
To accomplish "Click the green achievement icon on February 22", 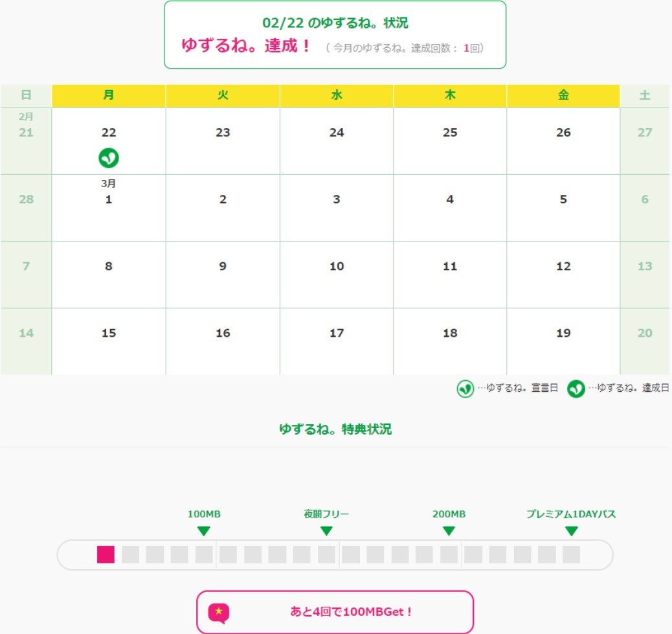I will (x=109, y=157).
